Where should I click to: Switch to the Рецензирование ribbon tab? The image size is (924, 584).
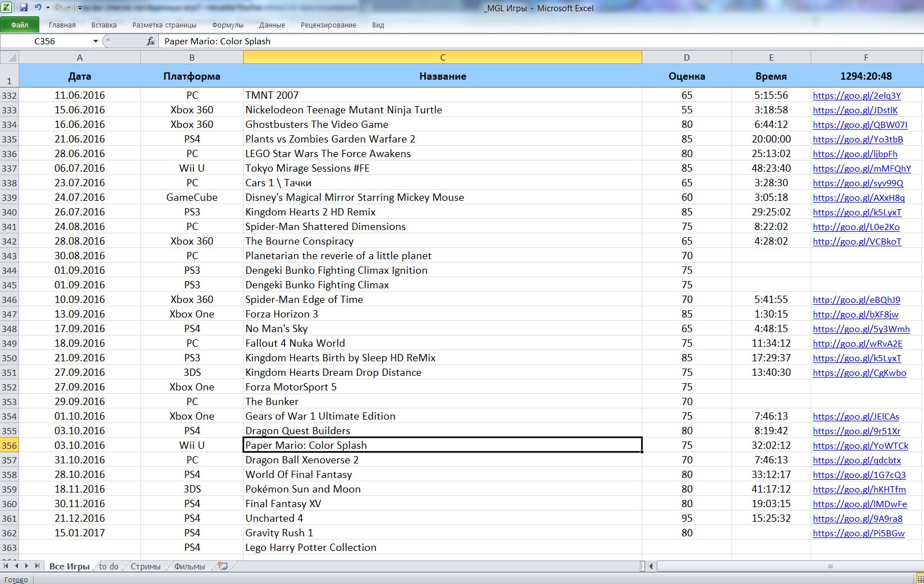pos(328,25)
